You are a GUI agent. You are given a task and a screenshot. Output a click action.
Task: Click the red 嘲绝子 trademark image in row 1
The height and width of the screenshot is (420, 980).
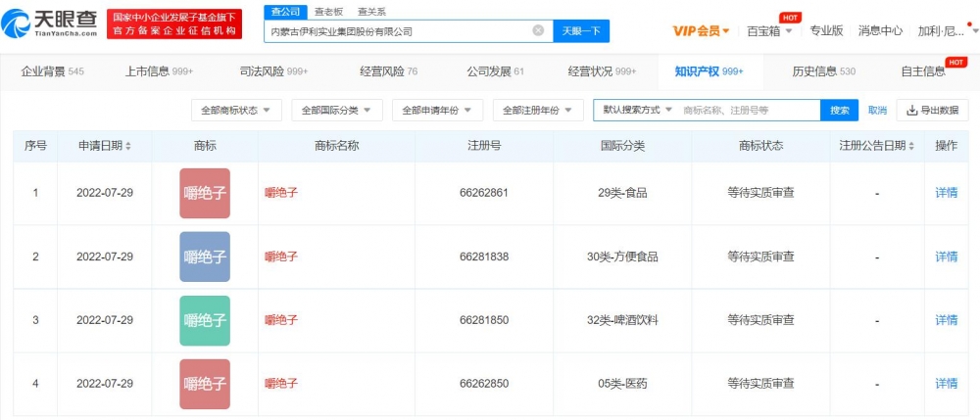click(205, 193)
